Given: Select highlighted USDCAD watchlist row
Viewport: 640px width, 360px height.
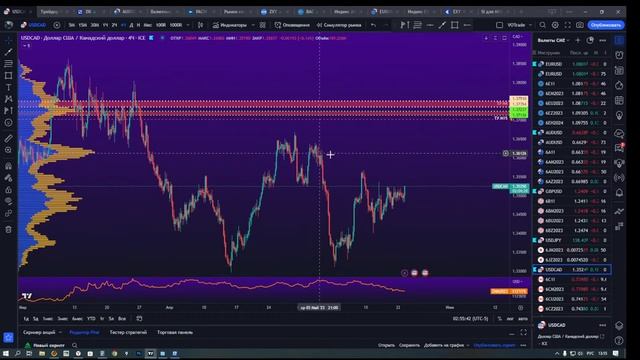Looking at the screenshot, I should click(572, 269).
